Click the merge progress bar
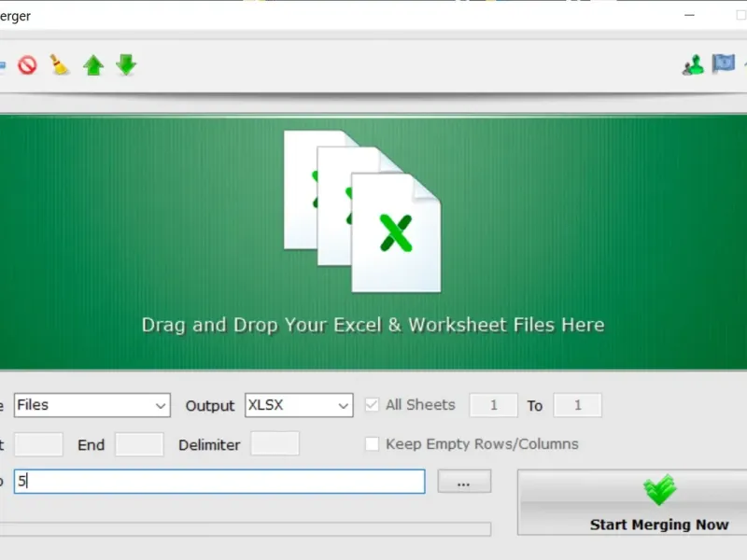The width and height of the screenshot is (747, 560). tap(246, 529)
